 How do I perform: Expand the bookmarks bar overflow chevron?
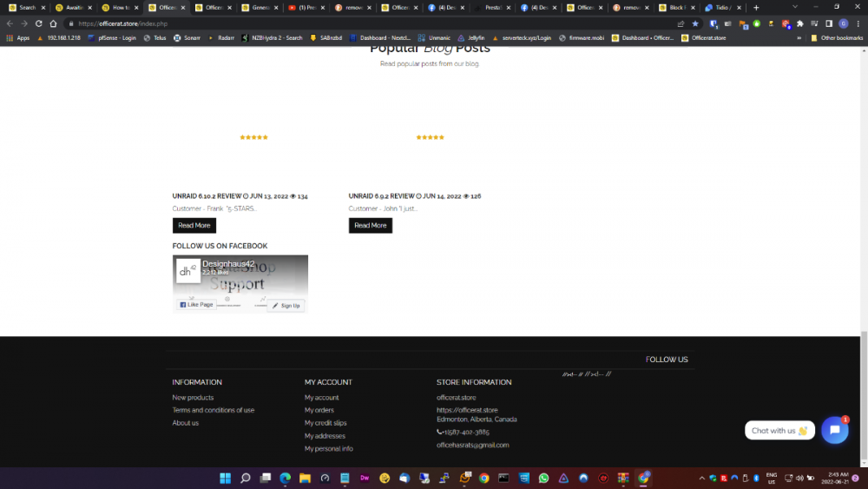point(799,38)
